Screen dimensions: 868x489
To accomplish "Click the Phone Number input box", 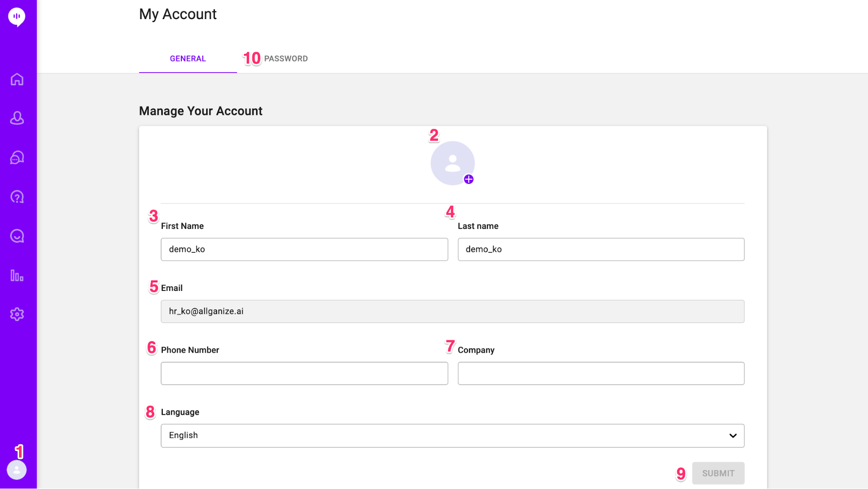I will (x=304, y=373).
